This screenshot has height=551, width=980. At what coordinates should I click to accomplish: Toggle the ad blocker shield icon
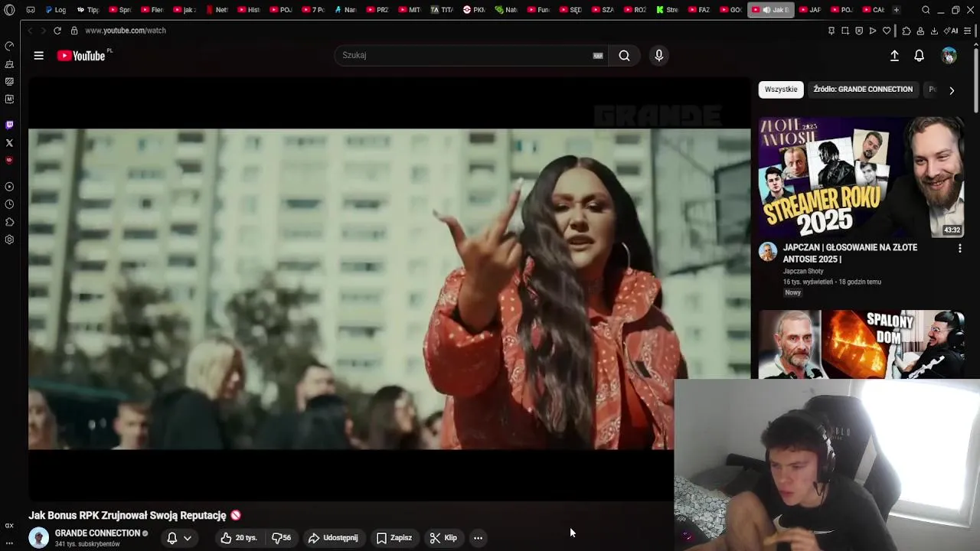coord(859,31)
